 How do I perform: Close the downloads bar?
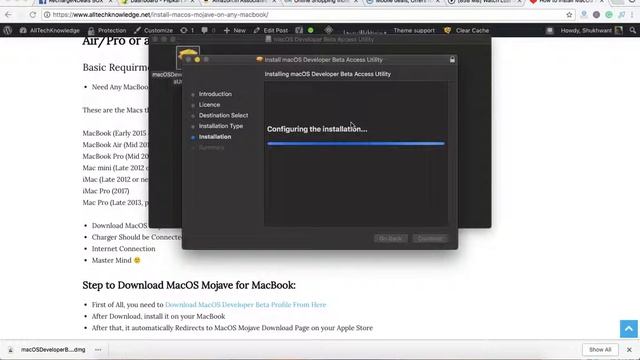[x=629, y=350]
